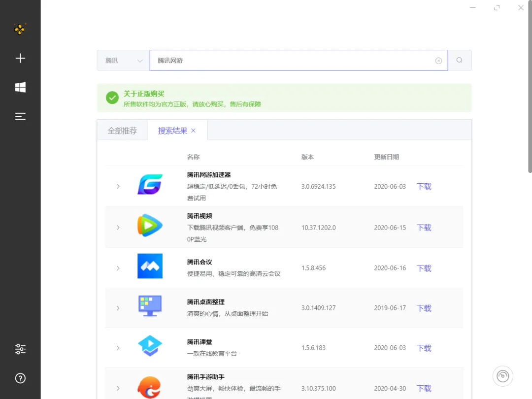Download 腾讯手游助手 via 下载 link
This screenshot has height=399, width=532.
click(x=424, y=389)
